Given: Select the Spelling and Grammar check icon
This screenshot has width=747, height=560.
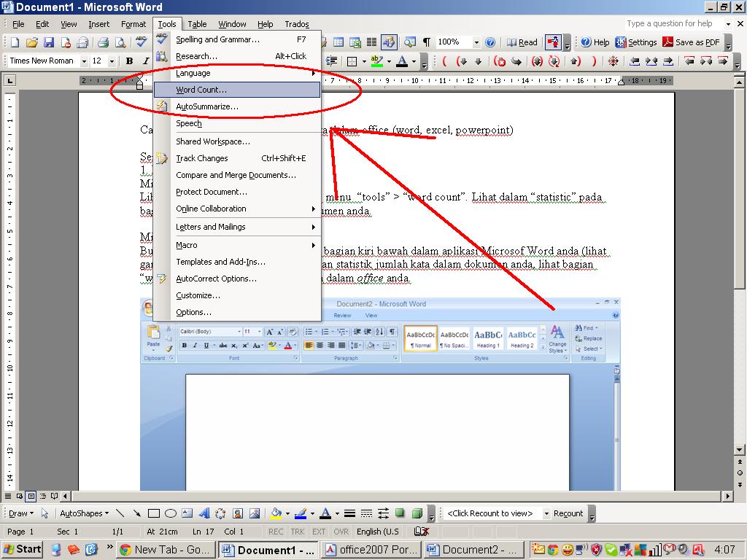Looking at the screenshot, I should tap(139, 42).
